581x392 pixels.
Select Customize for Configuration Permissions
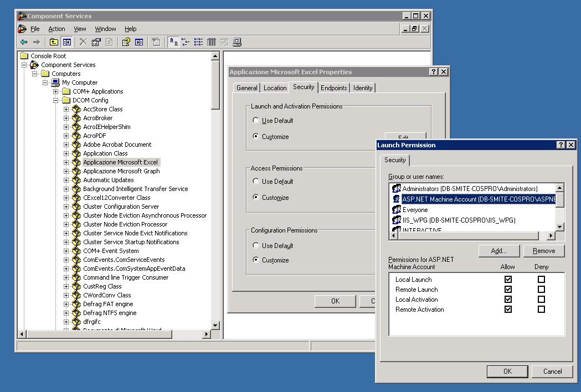(256, 259)
